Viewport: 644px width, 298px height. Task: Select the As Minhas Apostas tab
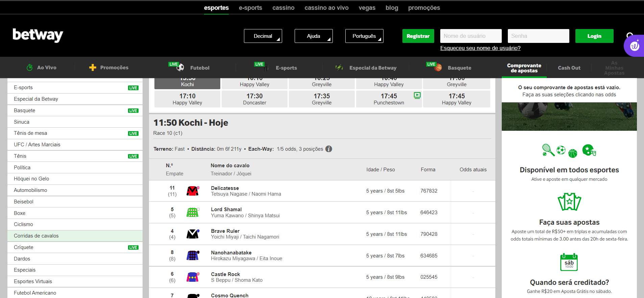coord(614,68)
